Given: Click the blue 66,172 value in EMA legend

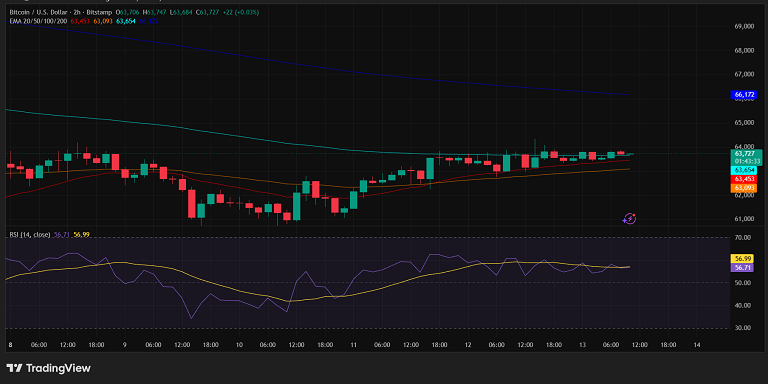Looking at the screenshot, I should [x=148, y=21].
